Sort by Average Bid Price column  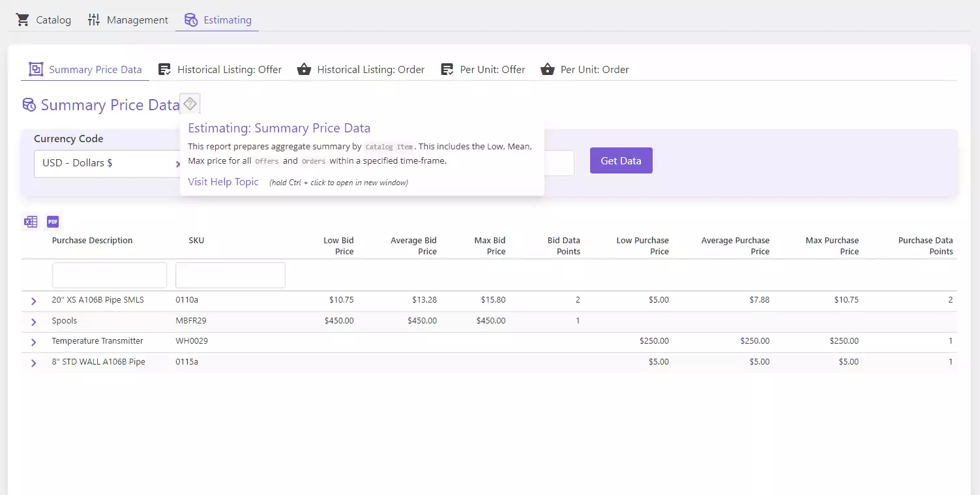click(x=413, y=246)
